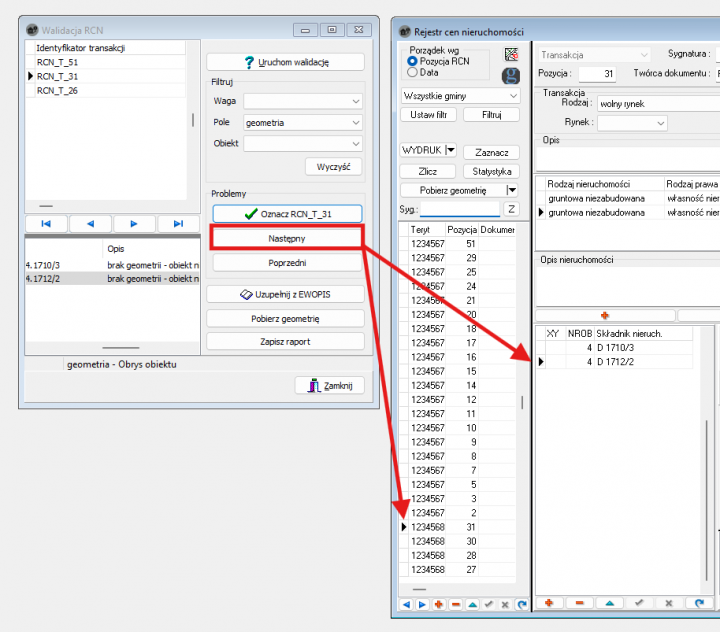Click cancel X below Składnik nieruch. grid
This screenshot has width=720, height=632.
tap(669, 603)
